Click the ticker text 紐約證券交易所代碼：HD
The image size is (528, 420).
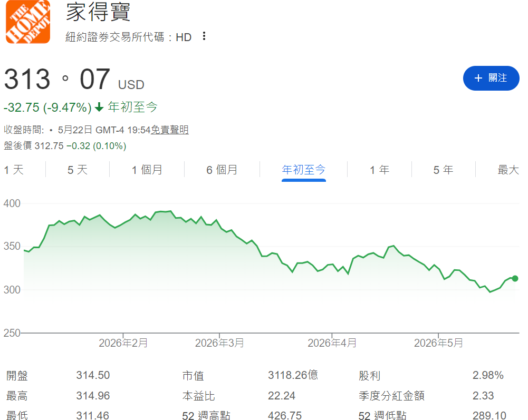tap(128, 37)
